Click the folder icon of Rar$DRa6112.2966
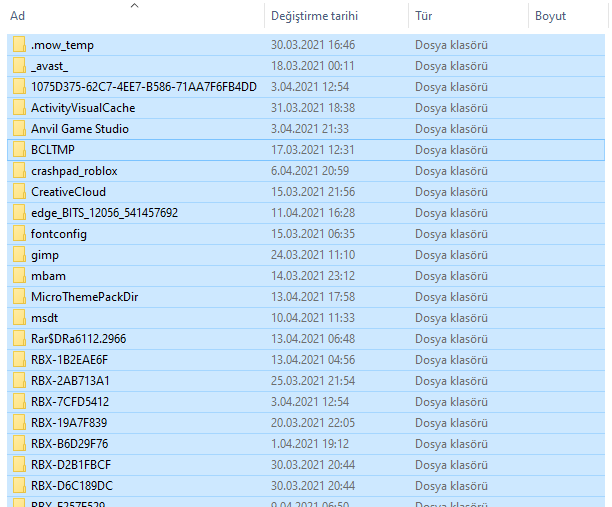Image resolution: width=612 pixels, height=507 pixels. [x=19, y=339]
